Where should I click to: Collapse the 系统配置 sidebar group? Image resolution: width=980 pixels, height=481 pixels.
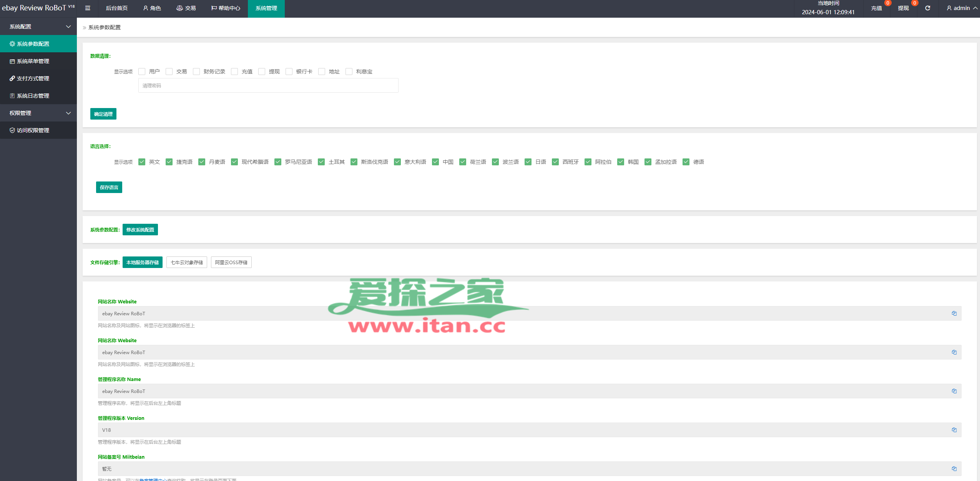point(38,27)
